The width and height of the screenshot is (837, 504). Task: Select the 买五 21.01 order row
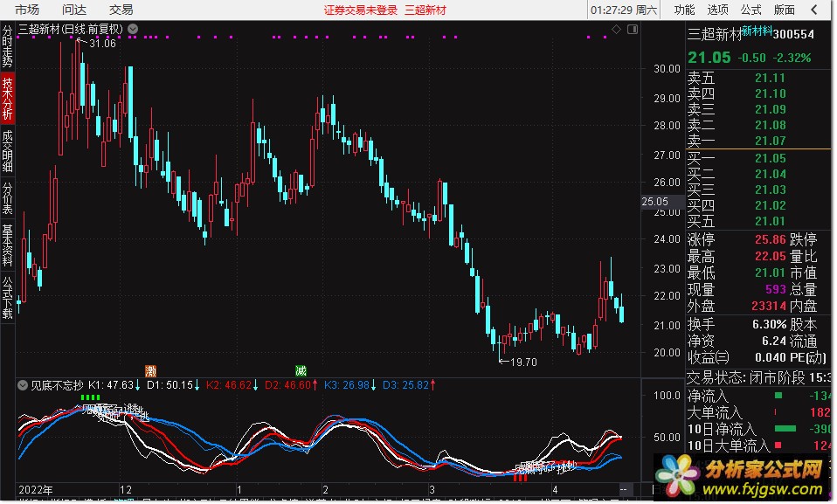(758, 220)
